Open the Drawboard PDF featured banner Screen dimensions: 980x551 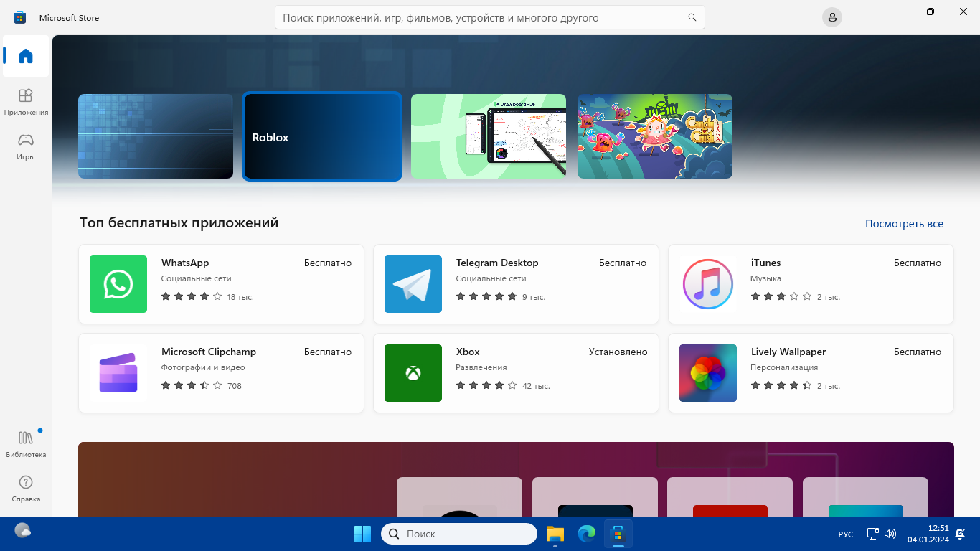tap(489, 136)
